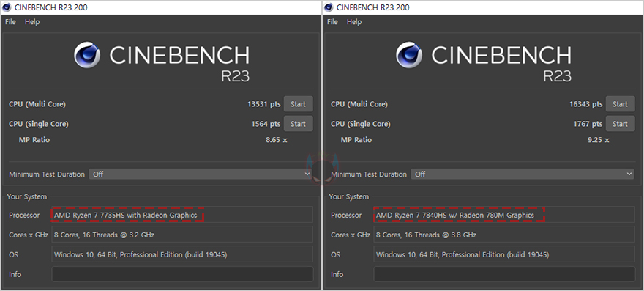Image resolution: width=644 pixels, height=291 pixels.
Task: Start Multi Core test in left window (13531 pts)
Action: pos(298,104)
